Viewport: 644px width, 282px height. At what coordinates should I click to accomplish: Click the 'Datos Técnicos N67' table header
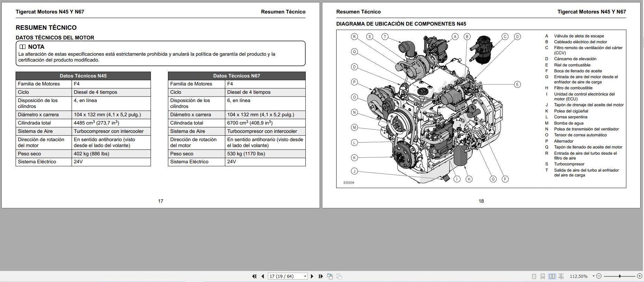tap(236, 76)
